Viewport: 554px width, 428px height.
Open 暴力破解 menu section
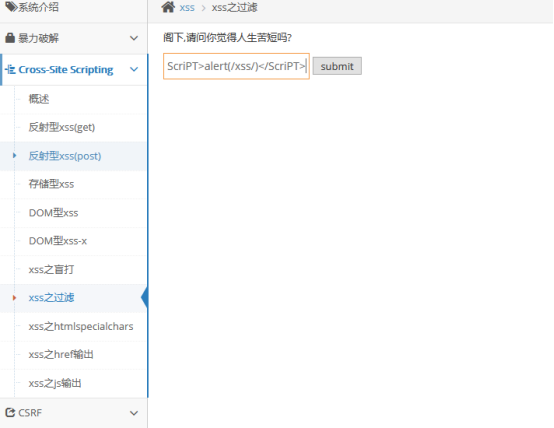(73, 38)
